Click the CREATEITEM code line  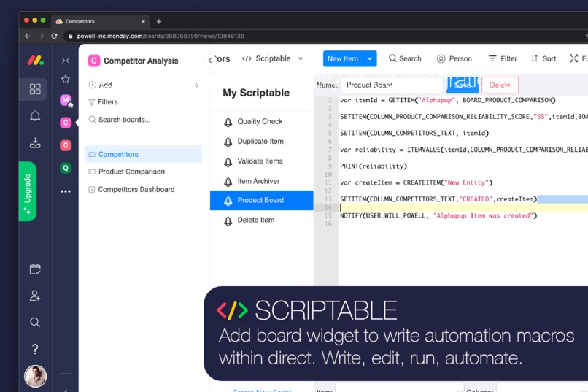[417, 182]
